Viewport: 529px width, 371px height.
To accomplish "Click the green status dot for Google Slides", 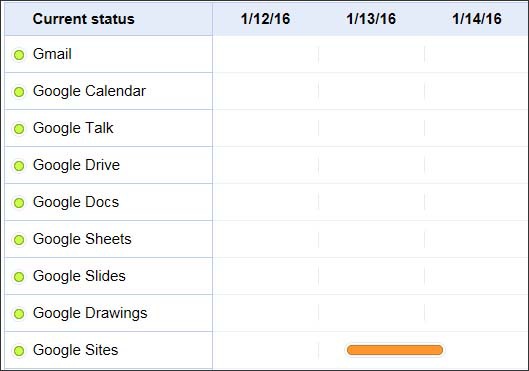I will click(x=19, y=277).
